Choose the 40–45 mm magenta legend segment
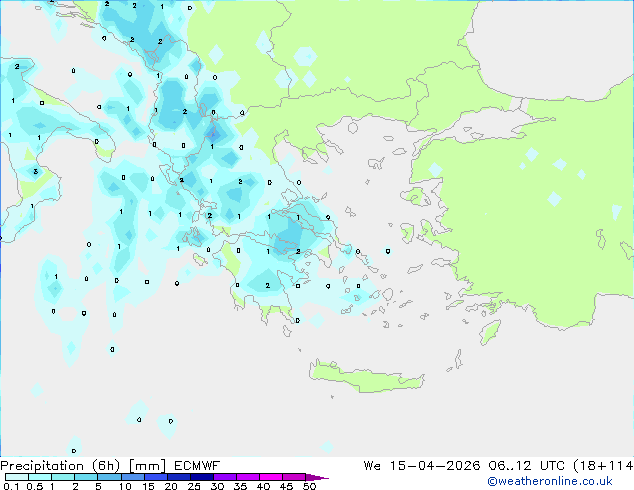The height and width of the screenshot is (490, 634). 271,477
